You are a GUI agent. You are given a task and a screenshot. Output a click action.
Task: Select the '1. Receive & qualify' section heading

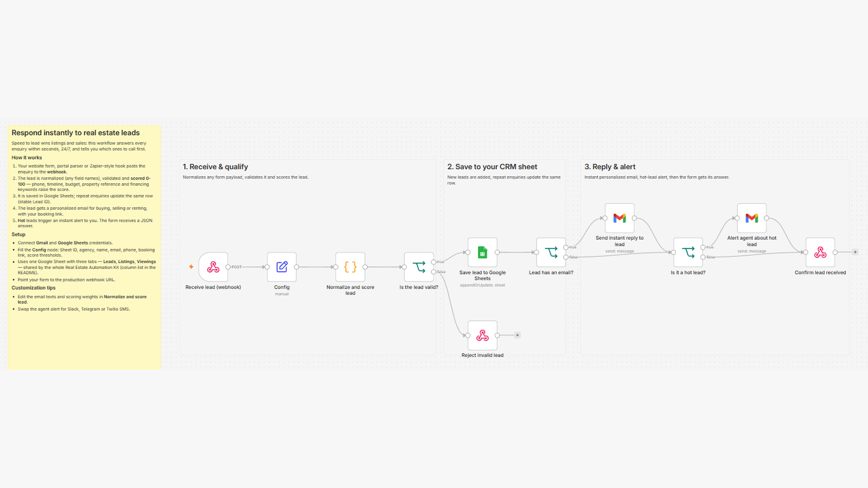point(215,167)
